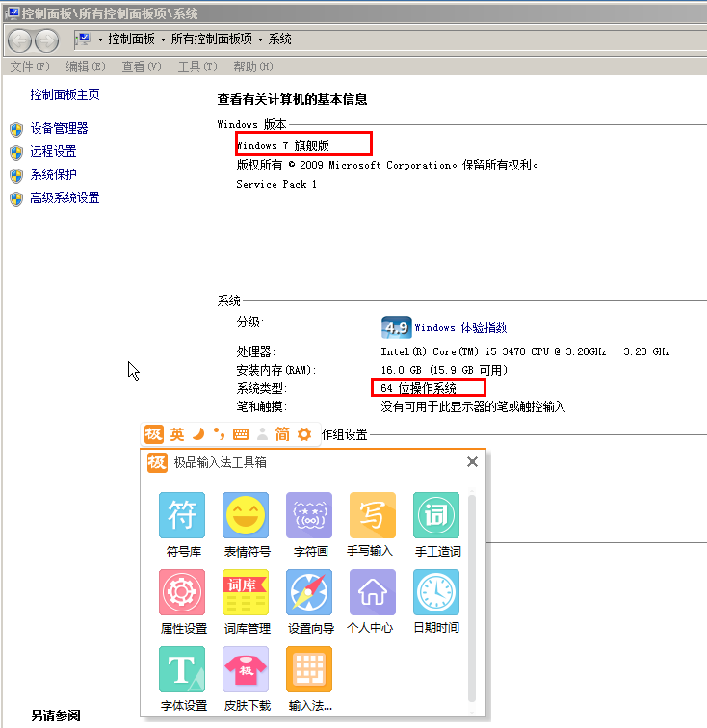Select 所有控制面板项 in the breadcrumb
The width and height of the screenshot is (707, 728).
click(x=211, y=39)
